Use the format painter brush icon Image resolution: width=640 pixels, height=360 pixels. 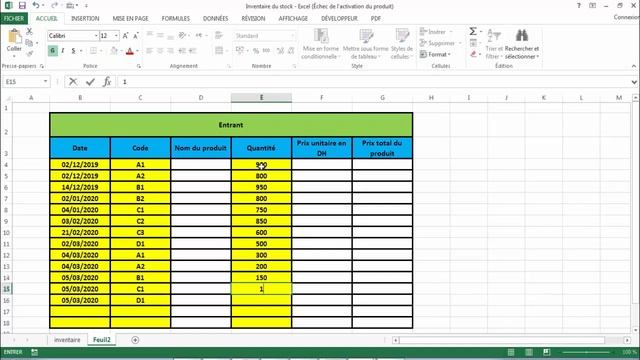pos(29,53)
